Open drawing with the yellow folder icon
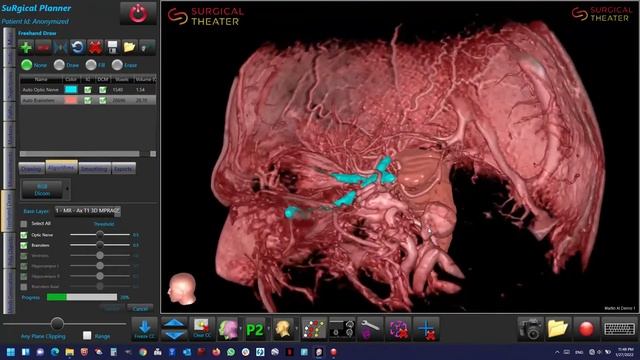Screen dimensions: 640x360 129,47
